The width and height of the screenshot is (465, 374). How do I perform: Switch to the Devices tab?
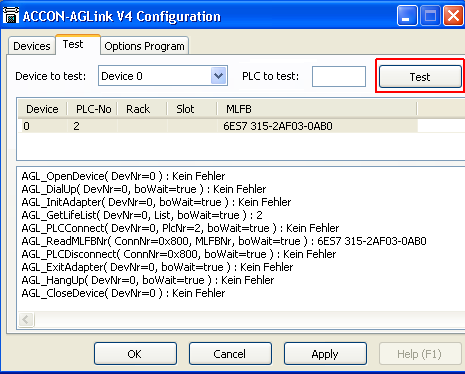click(32, 46)
